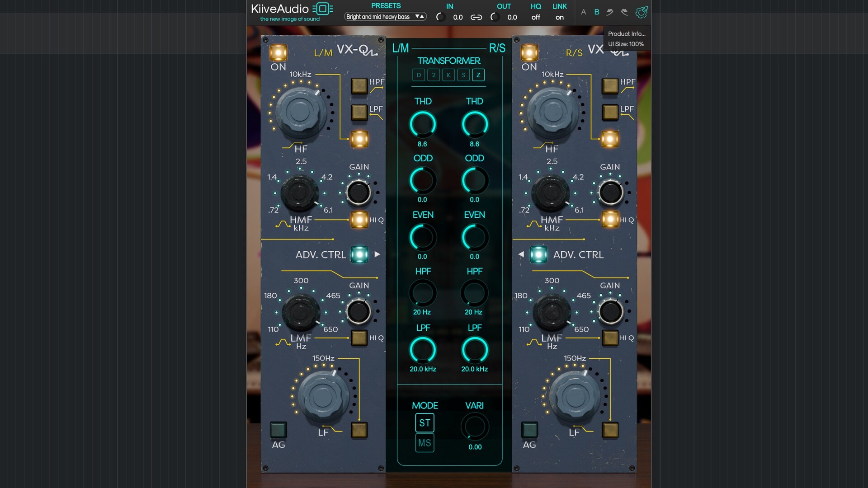Click the L/M THD knob

point(423,124)
